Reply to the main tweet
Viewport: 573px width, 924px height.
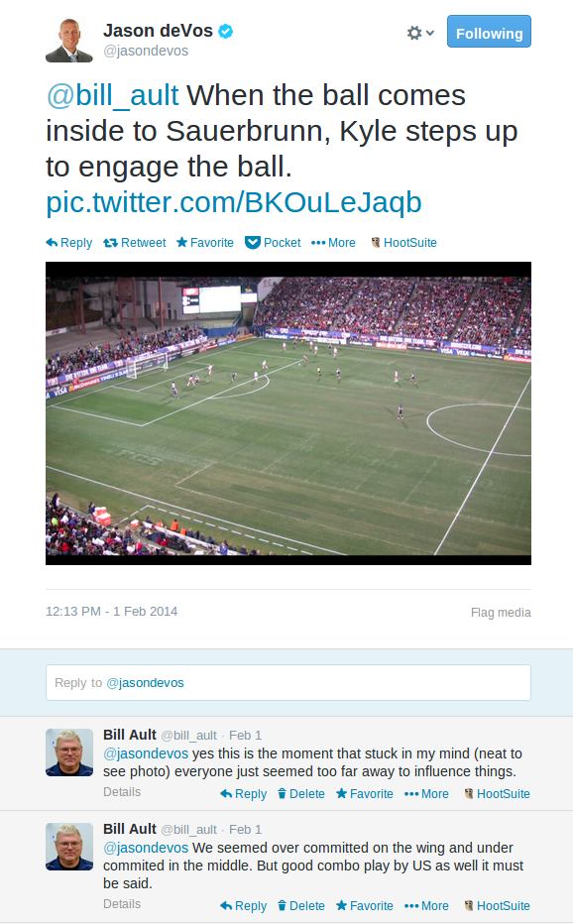(69, 243)
